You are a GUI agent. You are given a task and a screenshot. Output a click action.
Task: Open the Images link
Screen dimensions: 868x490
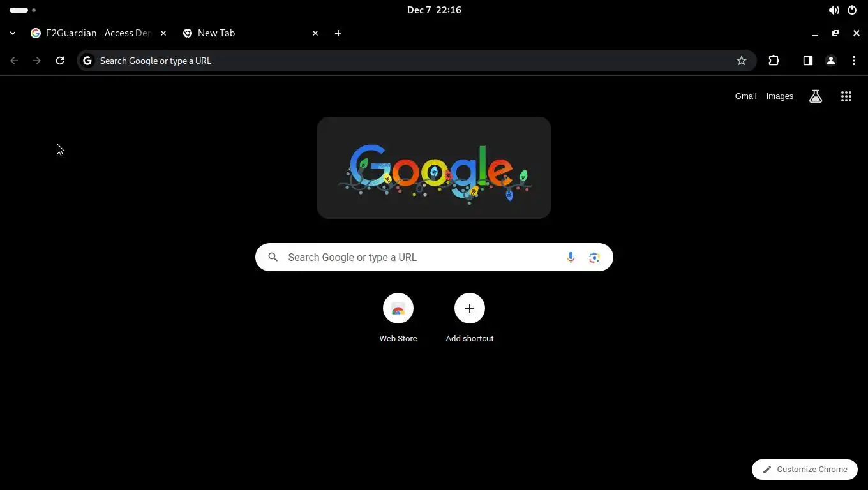click(x=780, y=96)
